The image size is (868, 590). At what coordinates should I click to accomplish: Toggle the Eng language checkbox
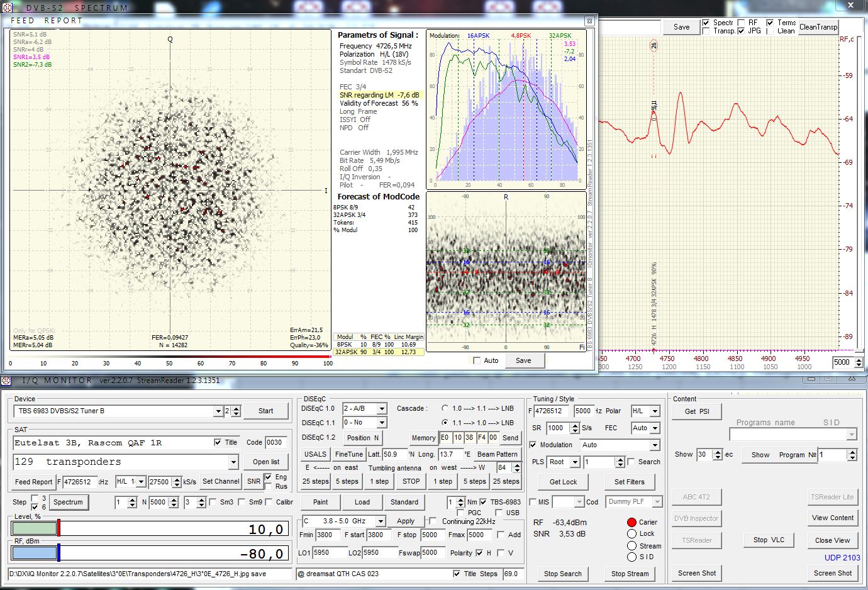[269, 477]
